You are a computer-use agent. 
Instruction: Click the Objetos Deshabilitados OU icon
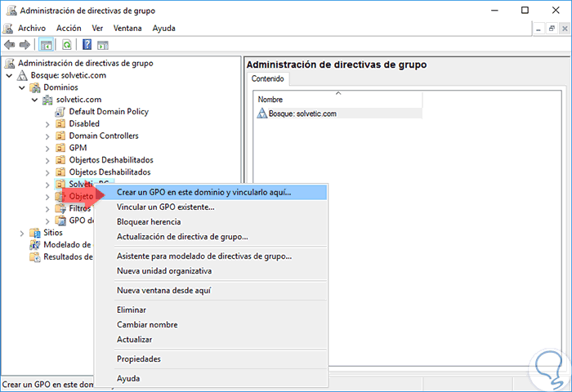click(60, 171)
